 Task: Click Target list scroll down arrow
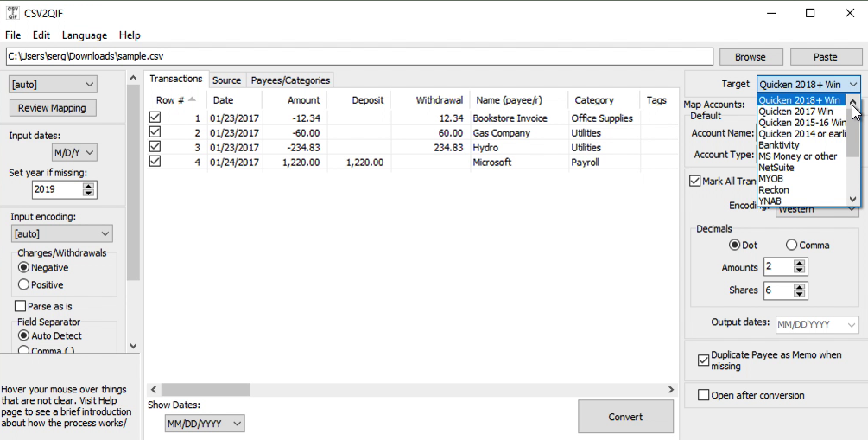point(852,200)
